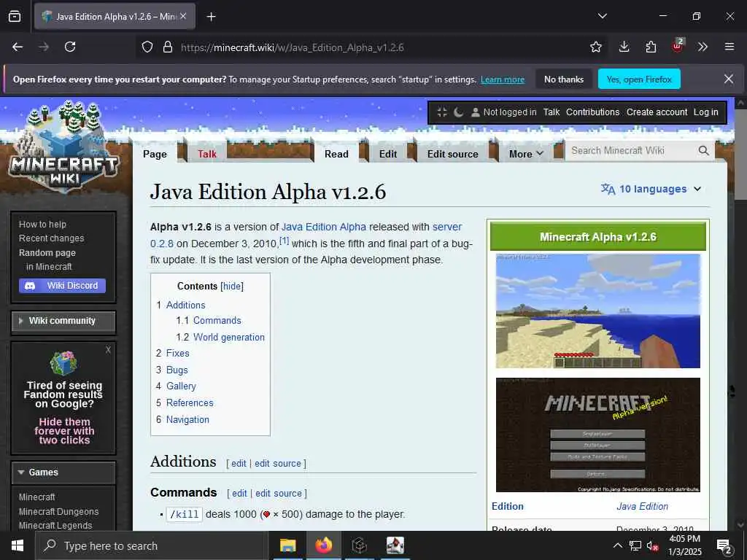Image resolution: width=747 pixels, height=560 pixels.
Task: Open the beach gameplay screenshot thumbnail
Action: click(598, 311)
